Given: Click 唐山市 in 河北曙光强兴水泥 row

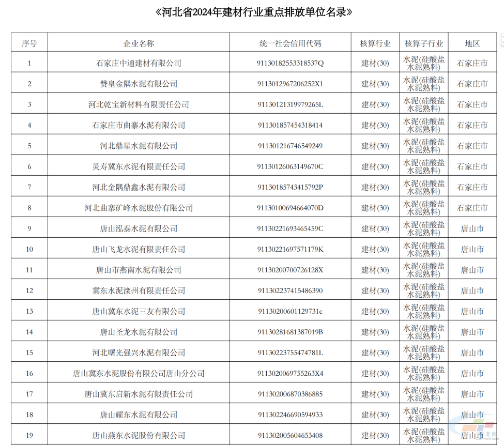Looking at the screenshot, I should (x=472, y=353).
